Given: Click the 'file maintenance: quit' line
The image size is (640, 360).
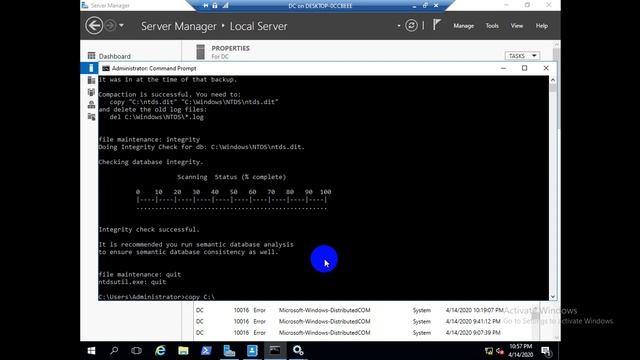Looking at the screenshot, I should 140,274.
